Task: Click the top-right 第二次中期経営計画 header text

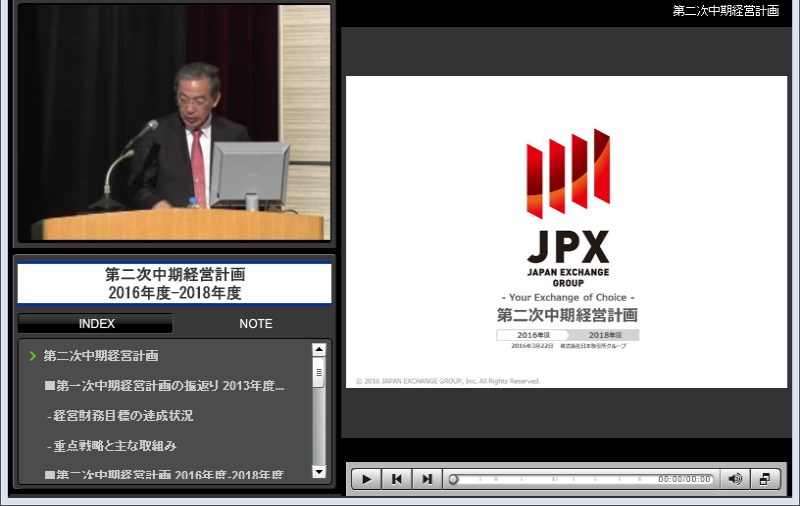Action: click(726, 11)
